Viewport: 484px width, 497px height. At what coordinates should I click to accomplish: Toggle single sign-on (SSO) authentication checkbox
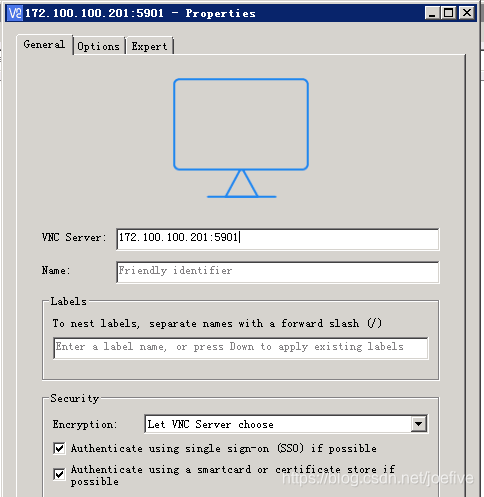(x=59, y=448)
